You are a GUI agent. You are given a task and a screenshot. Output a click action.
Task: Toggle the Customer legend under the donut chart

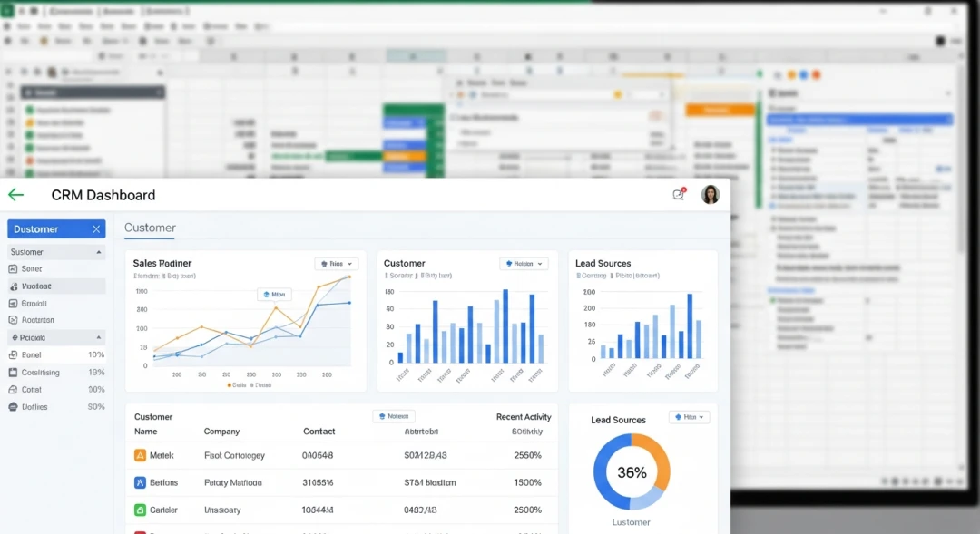pyautogui.click(x=631, y=522)
